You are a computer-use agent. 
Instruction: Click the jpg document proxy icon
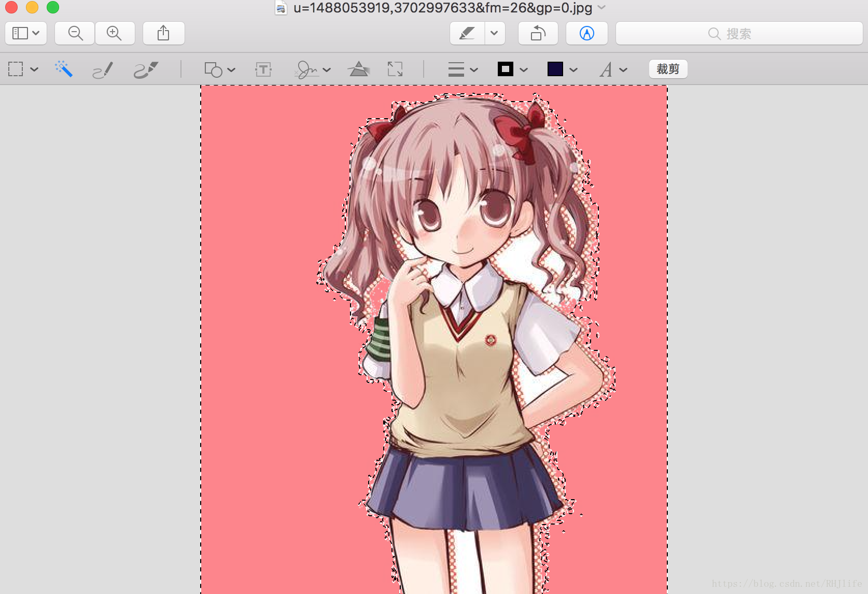[x=281, y=8]
